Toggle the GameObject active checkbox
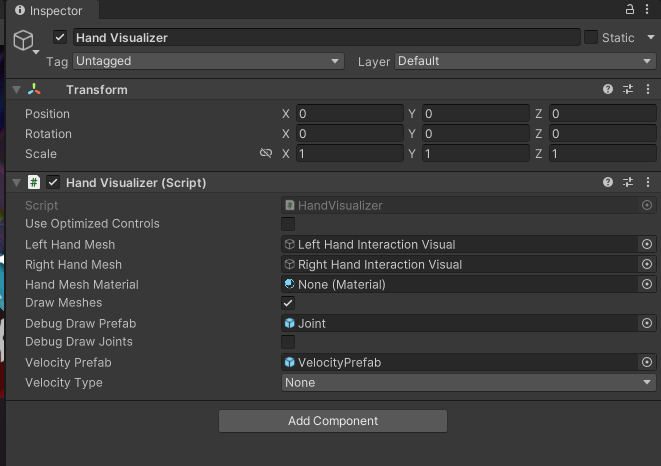The width and height of the screenshot is (661, 466). click(x=61, y=37)
